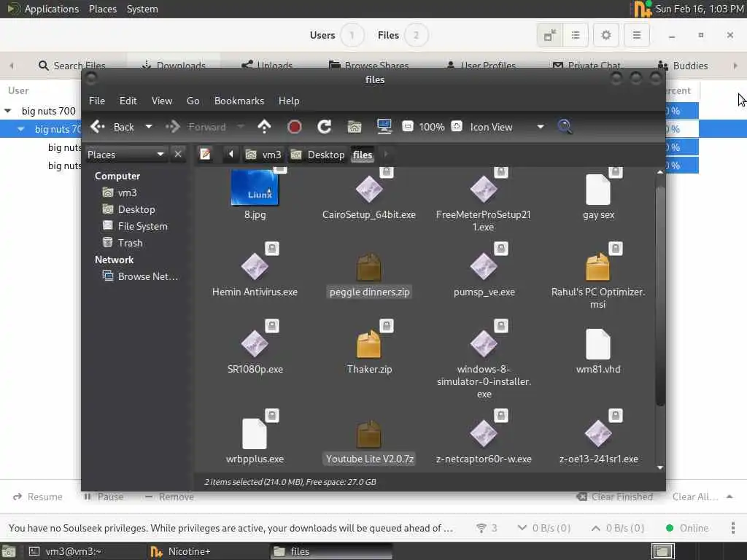Screen dimensions: 747x560
Task: Collapse the highlighted big nuts subfolder row
Action: 20,129
